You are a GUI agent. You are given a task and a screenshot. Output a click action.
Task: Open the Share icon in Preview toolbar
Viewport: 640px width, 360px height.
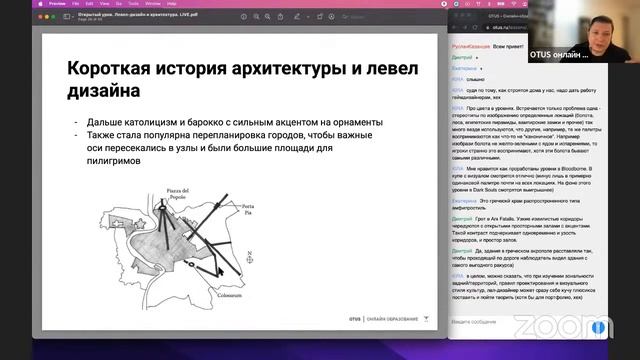(x=280, y=17)
